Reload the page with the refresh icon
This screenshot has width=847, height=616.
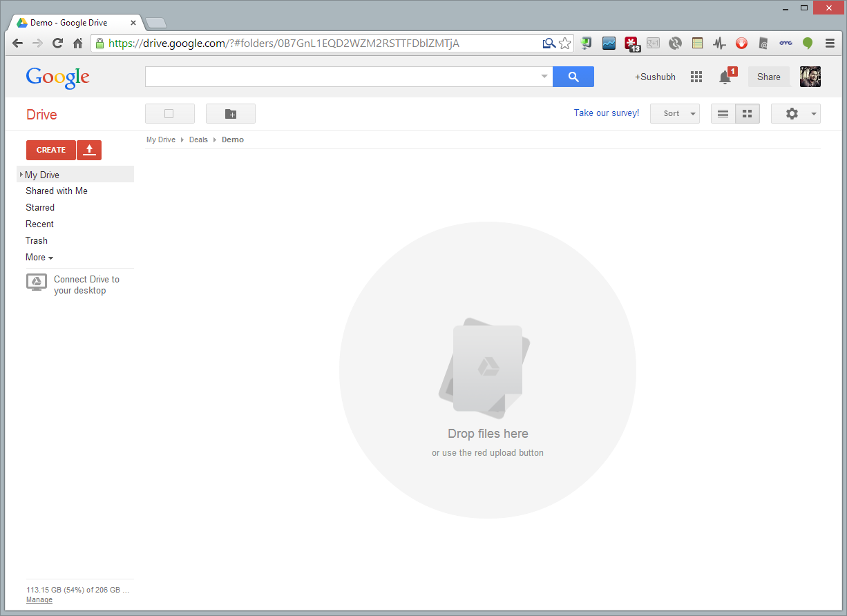tap(57, 43)
